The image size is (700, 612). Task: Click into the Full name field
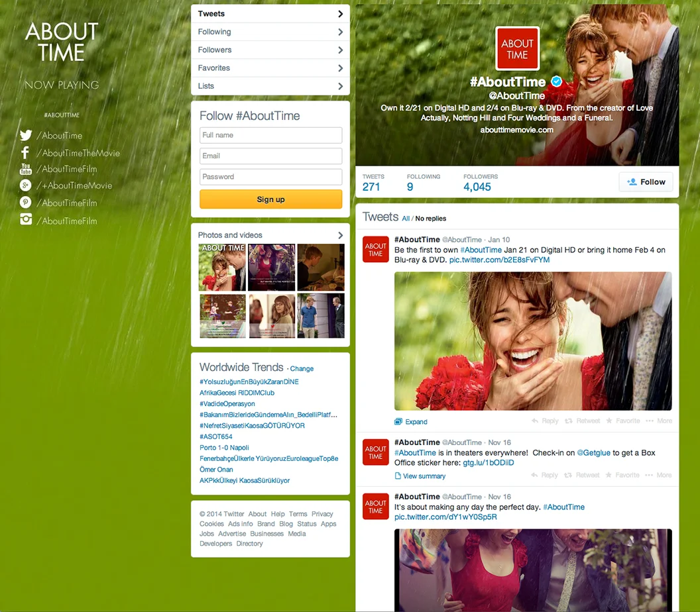271,135
